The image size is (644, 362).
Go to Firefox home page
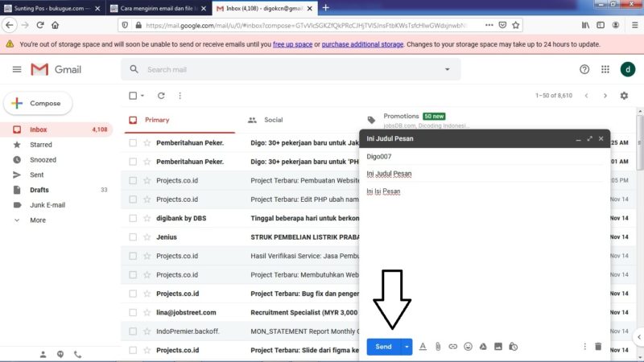(55, 25)
